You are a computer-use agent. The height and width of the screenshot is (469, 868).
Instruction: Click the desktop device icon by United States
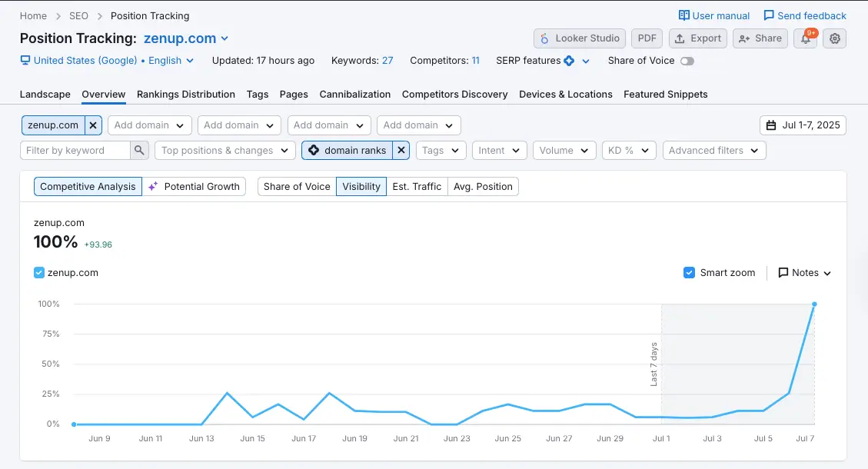25,61
